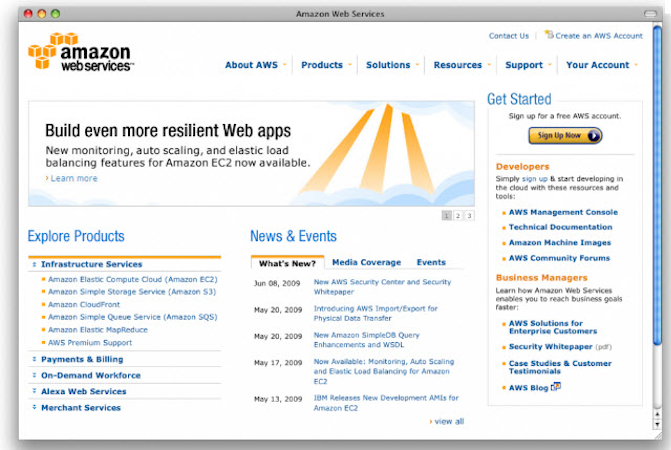Open the AWS Blog link

528,388
